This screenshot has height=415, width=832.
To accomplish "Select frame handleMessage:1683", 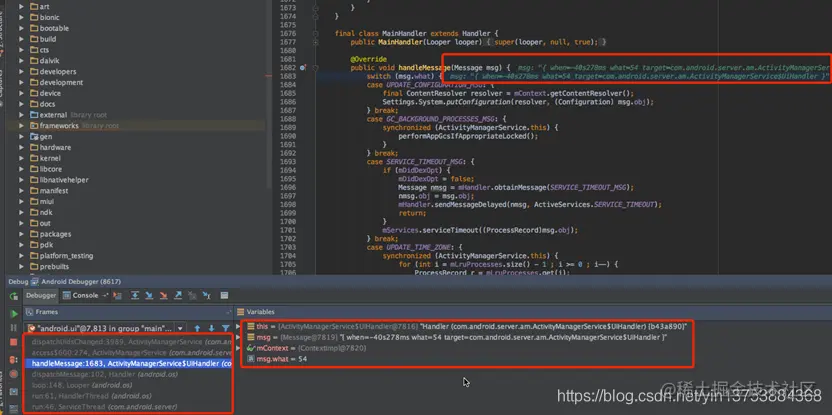I will pyautogui.click(x=128, y=364).
